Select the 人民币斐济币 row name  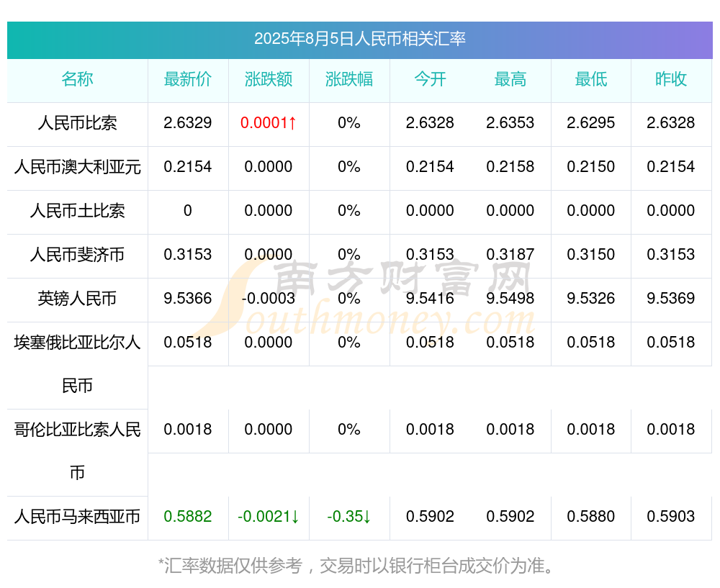tap(77, 254)
